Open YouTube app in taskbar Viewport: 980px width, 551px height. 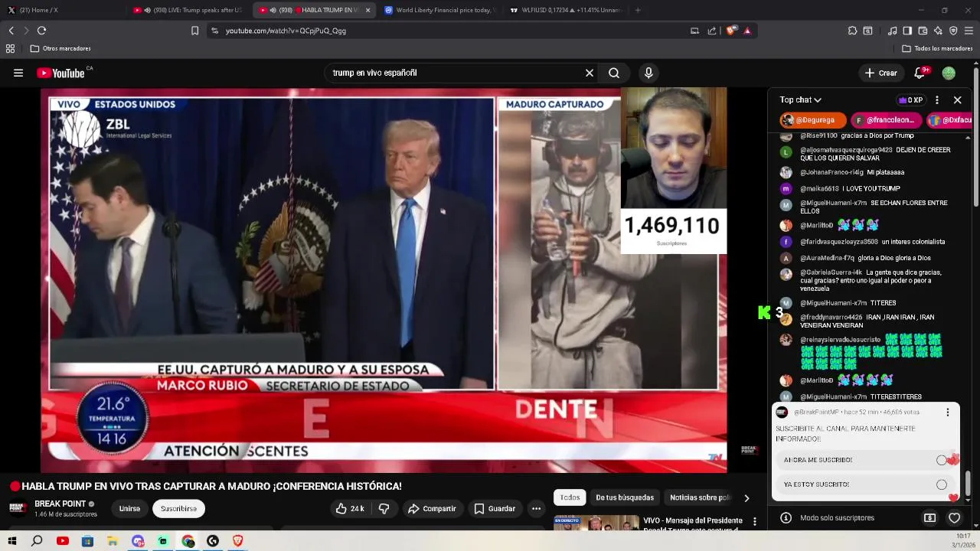pyautogui.click(x=63, y=541)
